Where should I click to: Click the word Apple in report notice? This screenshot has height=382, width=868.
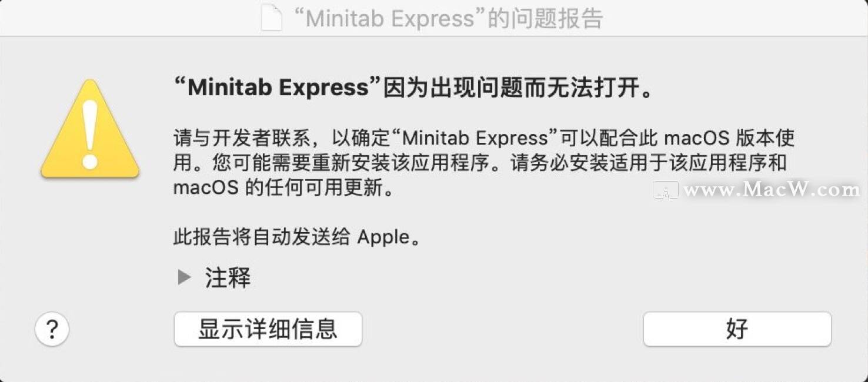(x=383, y=238)
